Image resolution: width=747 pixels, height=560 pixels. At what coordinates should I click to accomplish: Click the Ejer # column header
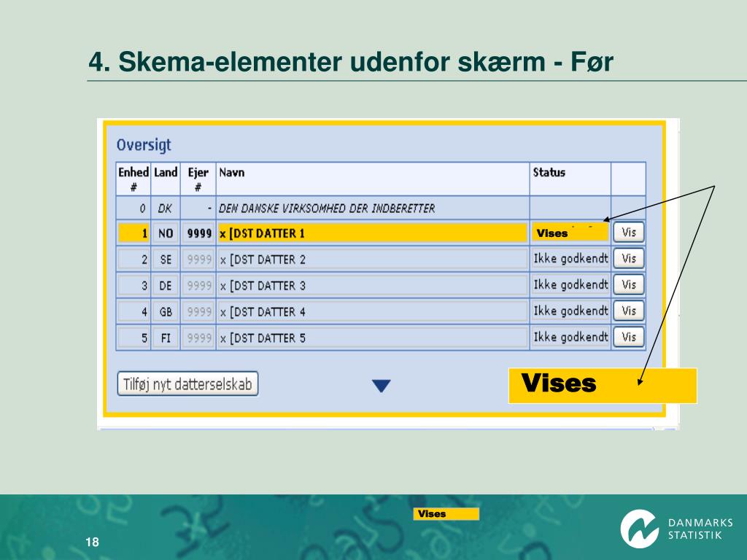198,179
